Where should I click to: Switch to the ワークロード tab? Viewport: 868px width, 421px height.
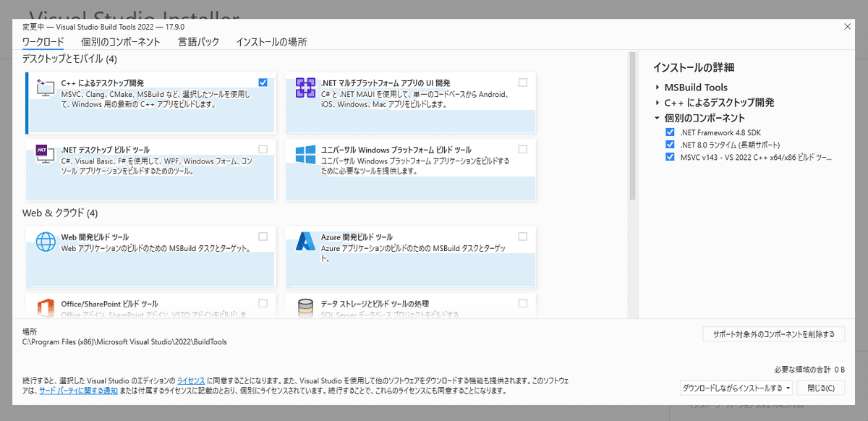pyautogui.click(x=43, y=42)
